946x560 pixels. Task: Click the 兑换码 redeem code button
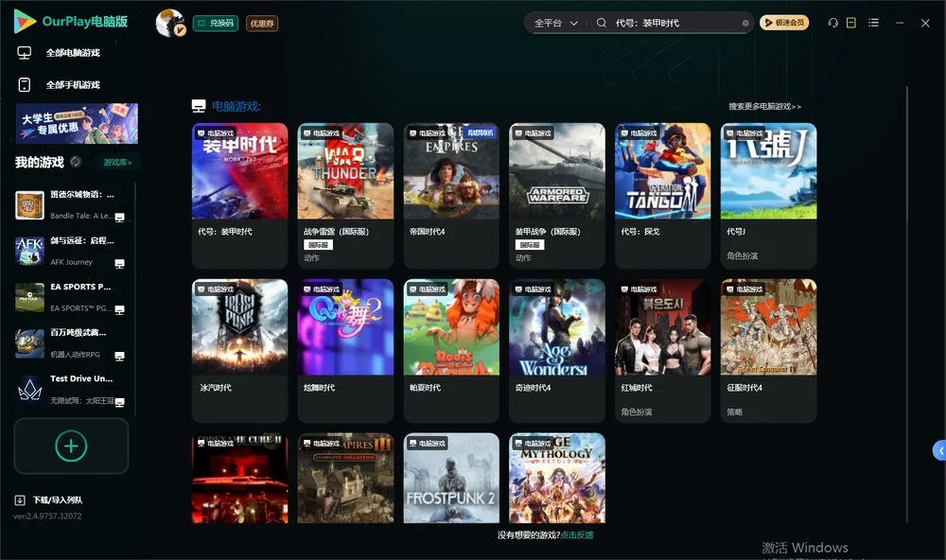tap(216, 24)
